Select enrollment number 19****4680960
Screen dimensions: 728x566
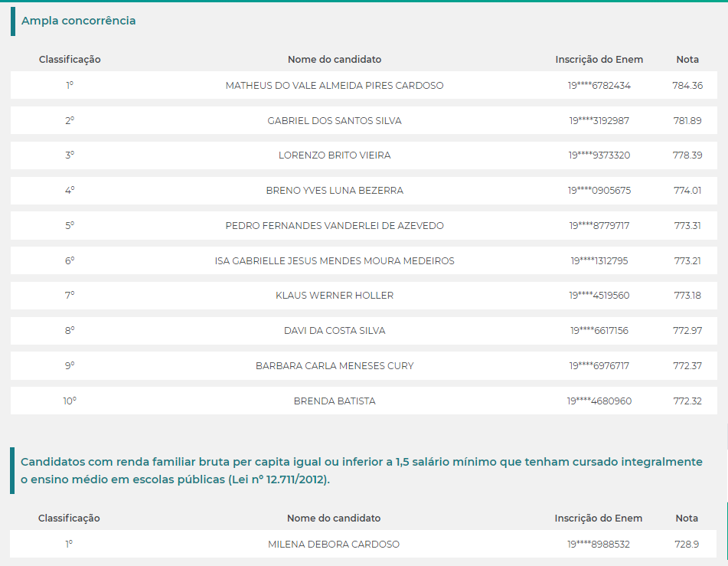coord(599,401)
